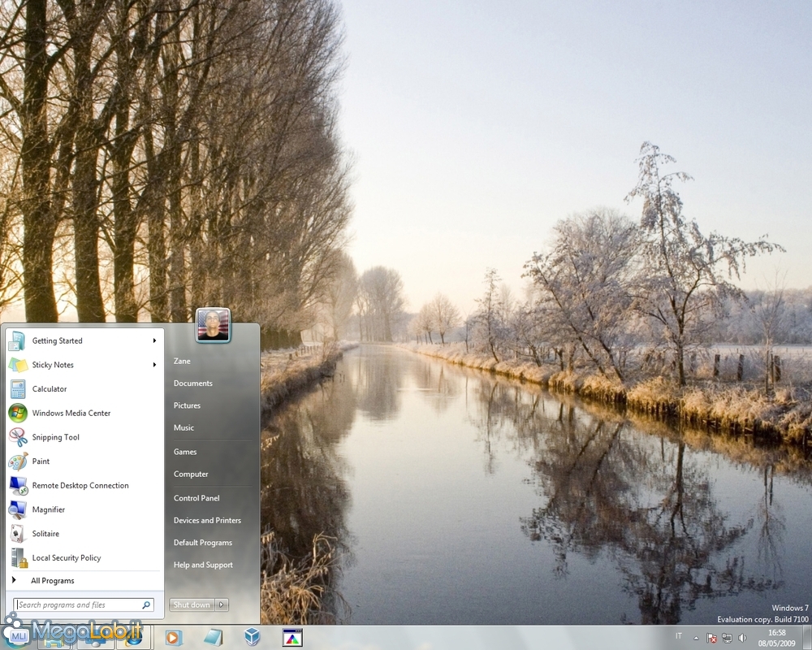The width and height of the screenshot is (812, 650).
Task: Open Help and Support link
Action: [x=203, y=565]
